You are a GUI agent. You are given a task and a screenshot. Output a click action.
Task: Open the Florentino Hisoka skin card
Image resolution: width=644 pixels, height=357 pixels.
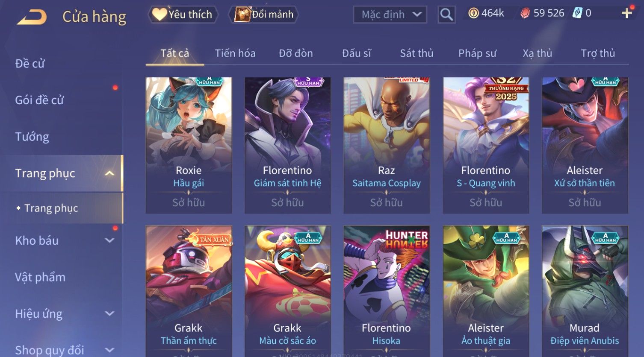coord(387,291)
